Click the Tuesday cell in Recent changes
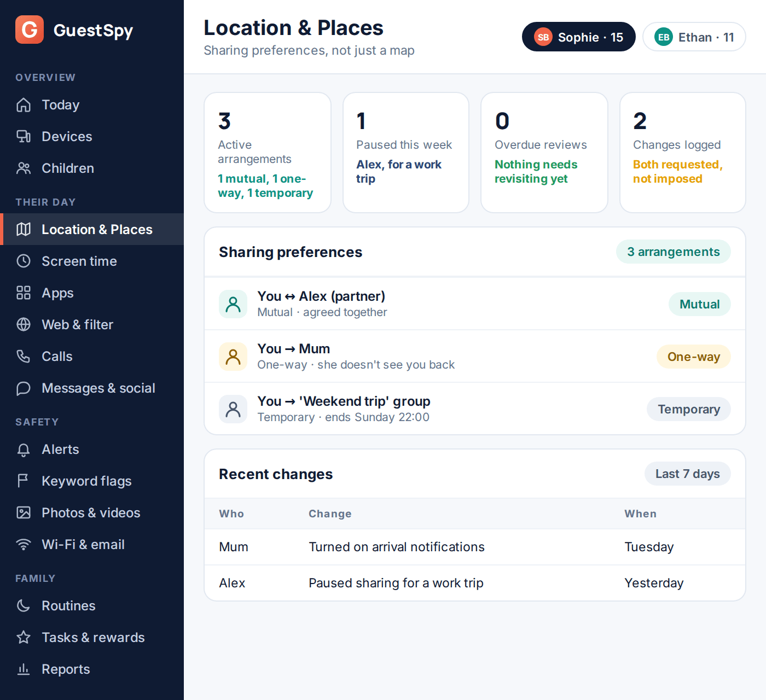Viewport: 766px width, 700px height. 649,547
